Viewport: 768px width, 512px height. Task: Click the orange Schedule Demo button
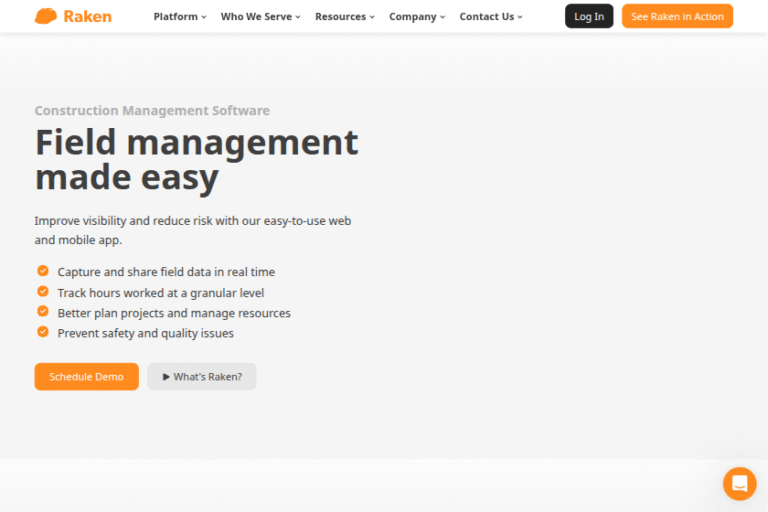(86, 377)
